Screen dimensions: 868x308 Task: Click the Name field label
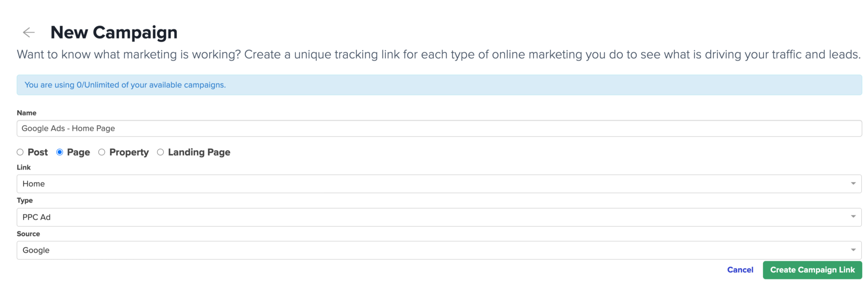pos(27,113)
